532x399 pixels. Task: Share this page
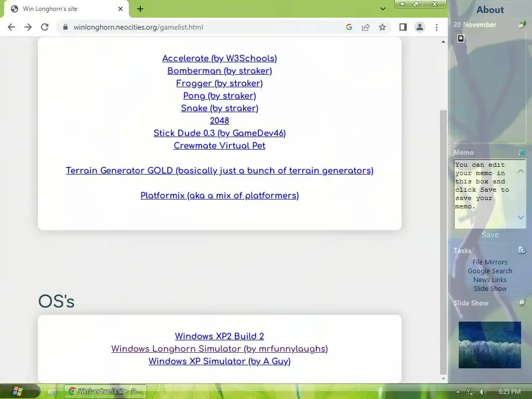coord(365,27)
